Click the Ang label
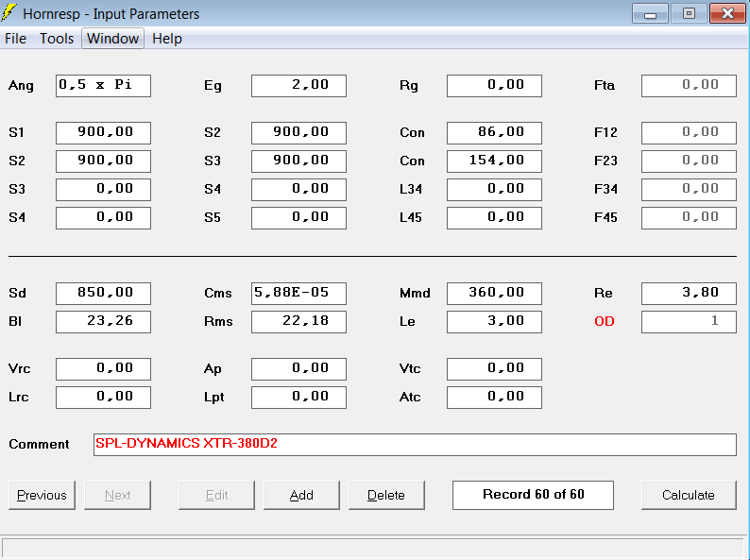 point(21,86)
